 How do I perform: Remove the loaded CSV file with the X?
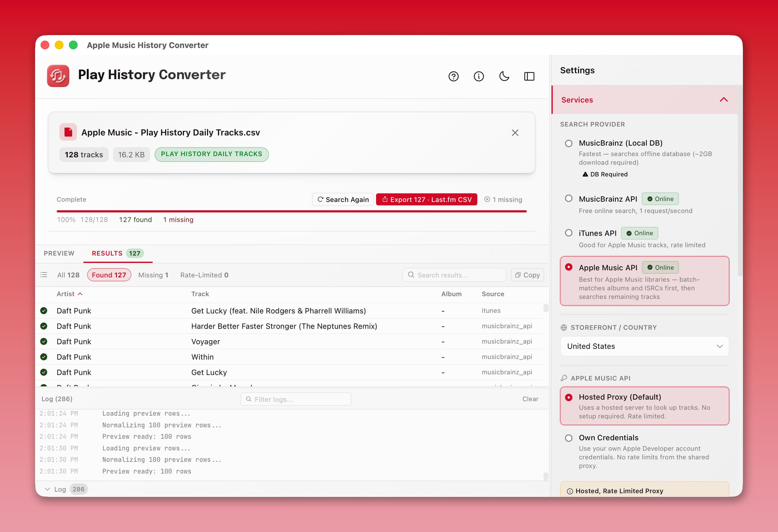515,133
